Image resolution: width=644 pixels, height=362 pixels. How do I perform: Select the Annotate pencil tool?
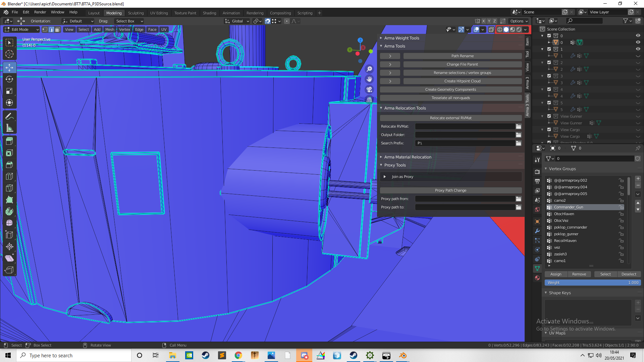click(9, 116)
